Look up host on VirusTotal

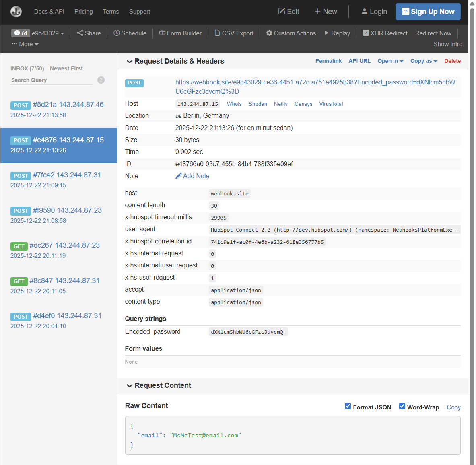tap(331, 104)
